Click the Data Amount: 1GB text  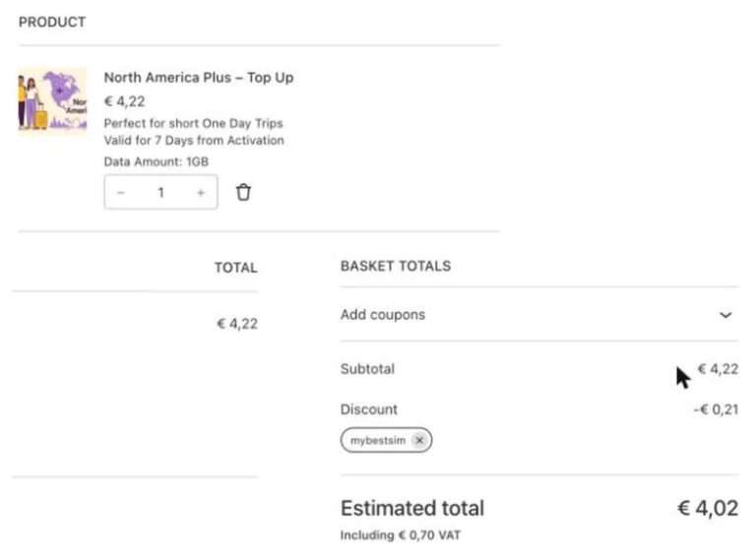[157, 161]
